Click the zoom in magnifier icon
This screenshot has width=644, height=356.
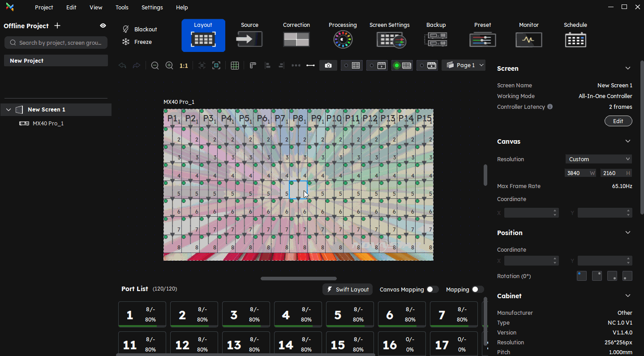tap(169, 65)
